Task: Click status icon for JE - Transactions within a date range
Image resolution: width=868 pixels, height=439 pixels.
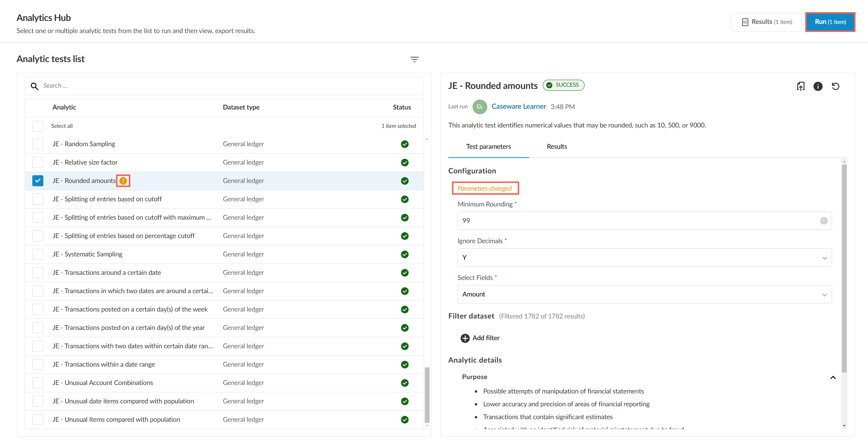Action: [405, 364]
